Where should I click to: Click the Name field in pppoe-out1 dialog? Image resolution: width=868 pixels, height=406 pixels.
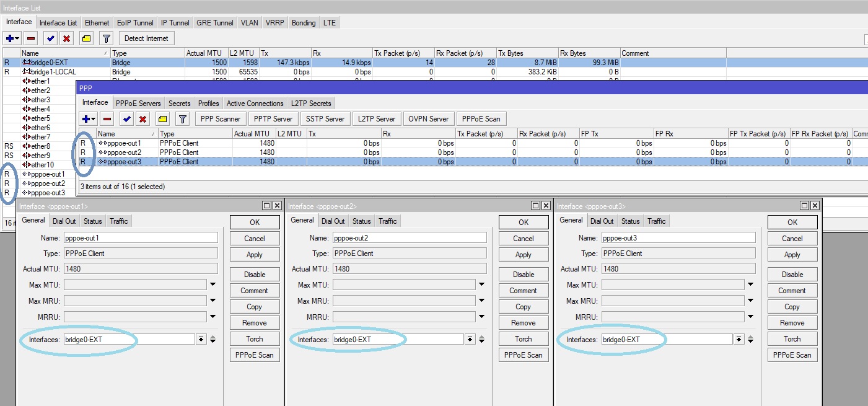point(141,237)
